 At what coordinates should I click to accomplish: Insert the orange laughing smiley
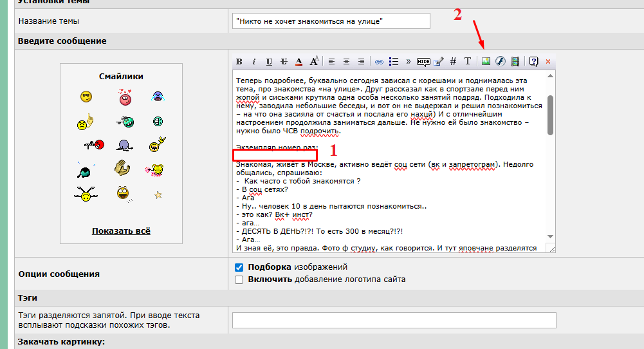click(124, 193)
